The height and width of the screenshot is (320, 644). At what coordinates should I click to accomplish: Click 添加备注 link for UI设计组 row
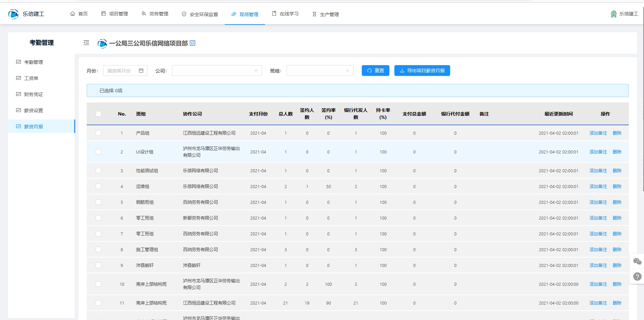pos(598,152)
